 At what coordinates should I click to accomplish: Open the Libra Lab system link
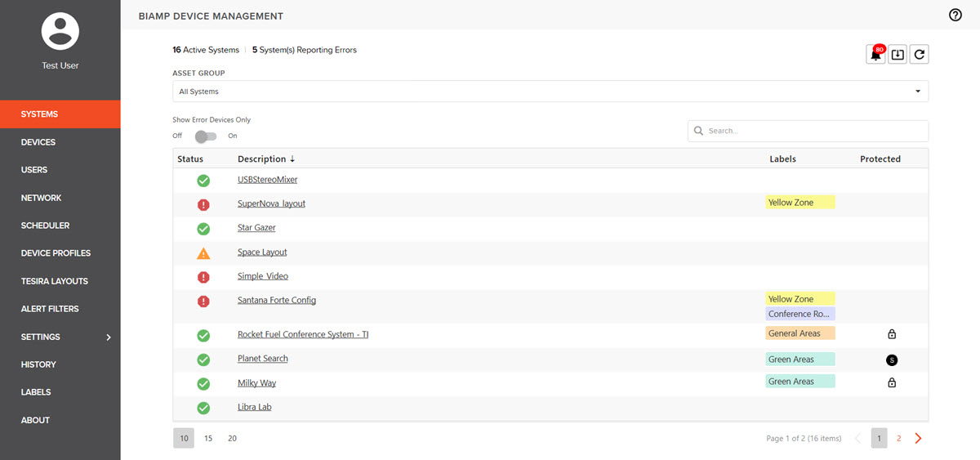click(x=255, y=407)
